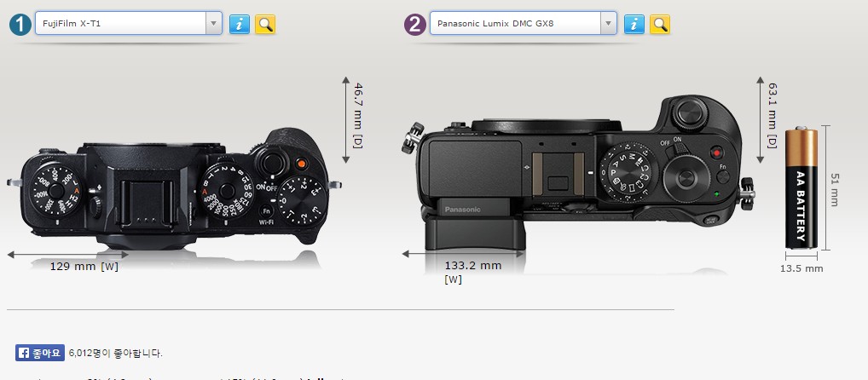
Task: Click the magnifier icon next to FujiFilm X-T1
Action: tap(265, 25)
